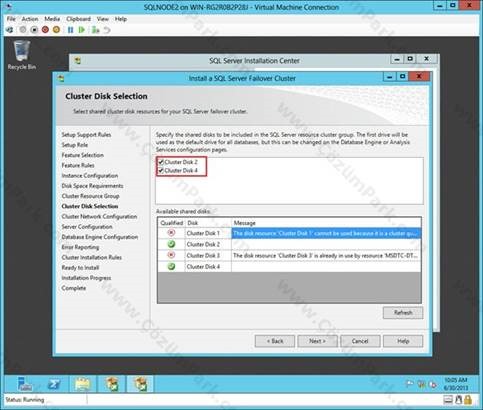
Task: Cancel the failover cluster installation
Action: pos(360,341)
